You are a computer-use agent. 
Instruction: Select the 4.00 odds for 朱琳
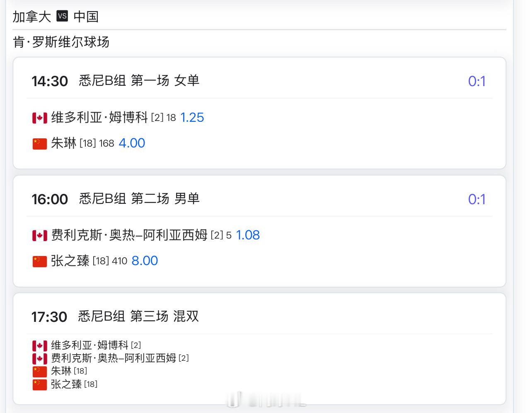click(132, 143)
